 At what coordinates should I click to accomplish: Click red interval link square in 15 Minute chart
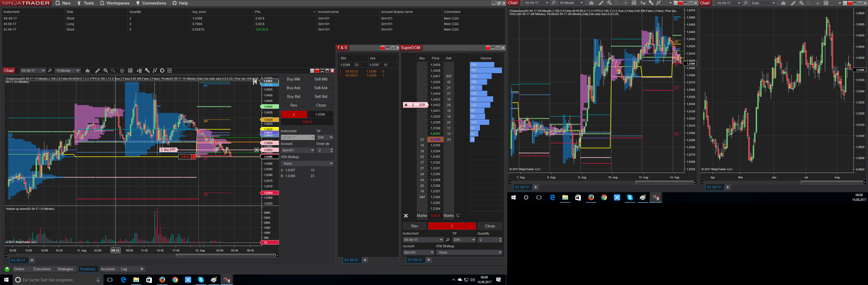(x=317, y=71)
